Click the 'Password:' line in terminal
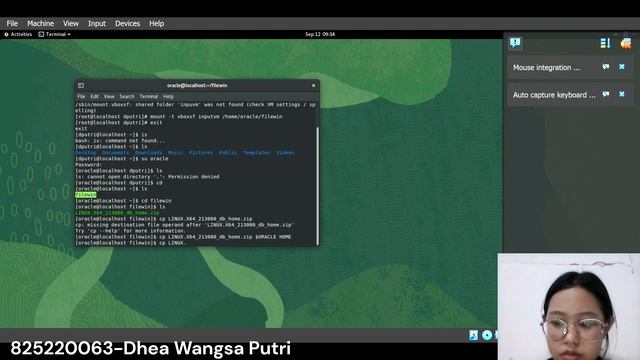 [x=89, y=164]
